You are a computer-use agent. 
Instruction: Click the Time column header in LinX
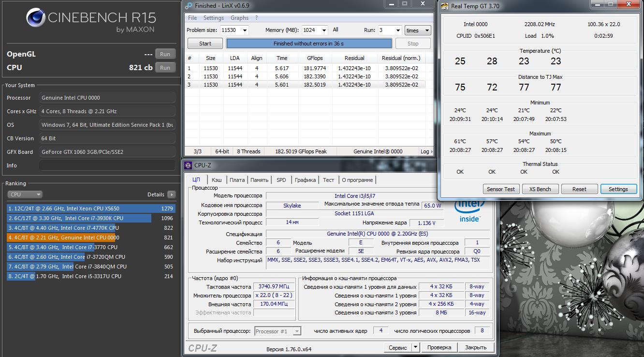click(281, 58)
